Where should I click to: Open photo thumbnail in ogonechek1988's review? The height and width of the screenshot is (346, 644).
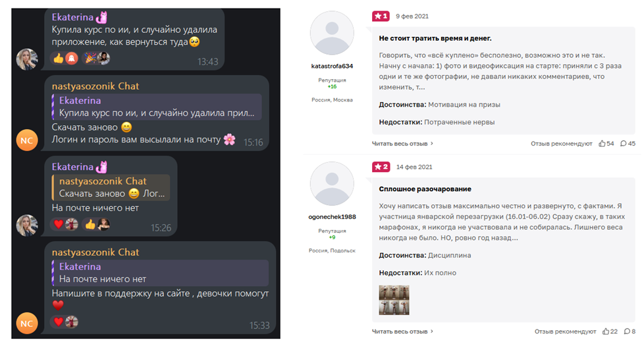[394, 300]
